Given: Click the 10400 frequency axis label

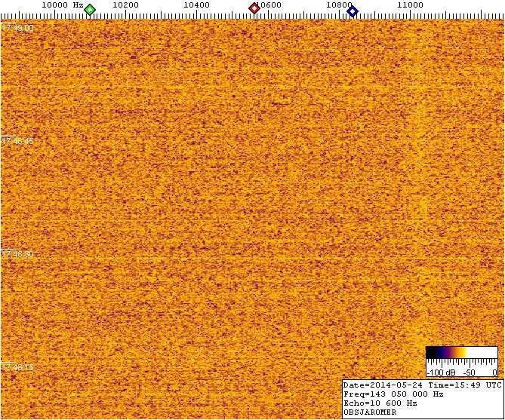Looking at the screenshot, I should click(196, 5).
